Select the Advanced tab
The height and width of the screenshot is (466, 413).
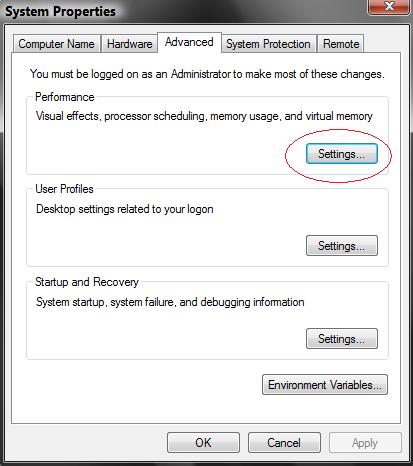(189, 42)
